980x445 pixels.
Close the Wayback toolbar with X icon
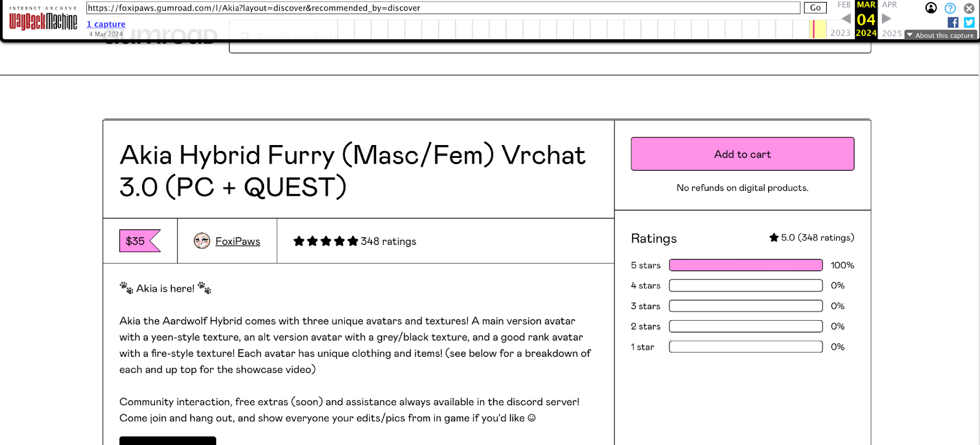969,8
